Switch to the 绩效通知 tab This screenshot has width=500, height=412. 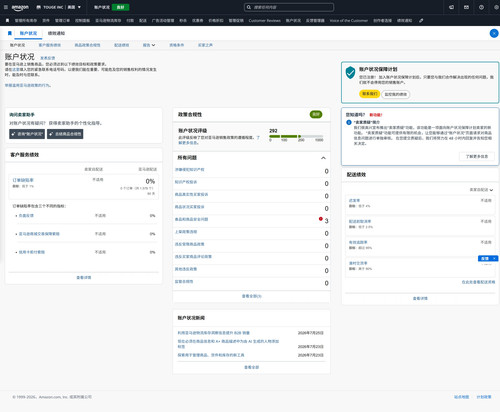pyautogui.click(x=56, y=33)
